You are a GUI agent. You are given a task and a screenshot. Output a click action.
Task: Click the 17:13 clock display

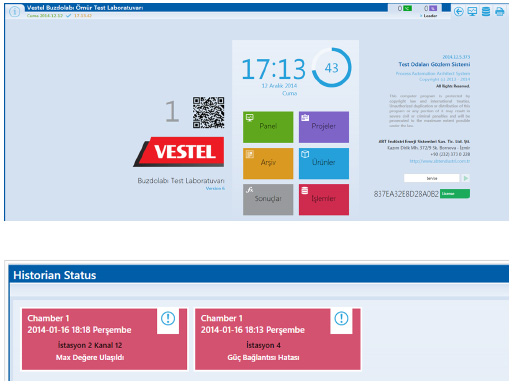(x=273, y=69)
